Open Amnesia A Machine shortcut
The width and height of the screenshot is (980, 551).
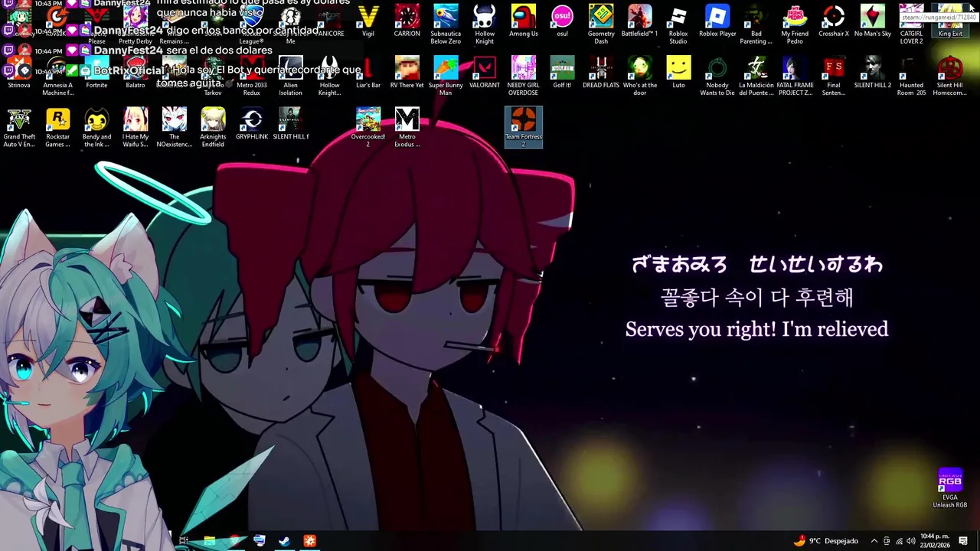click(x=57, y=76)
